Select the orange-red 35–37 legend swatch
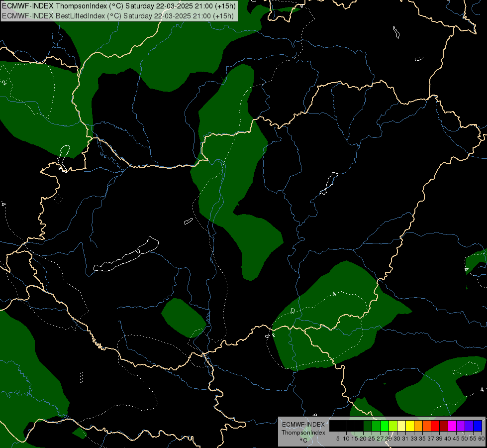Screen dimensions: 487x448 [427, 426]
